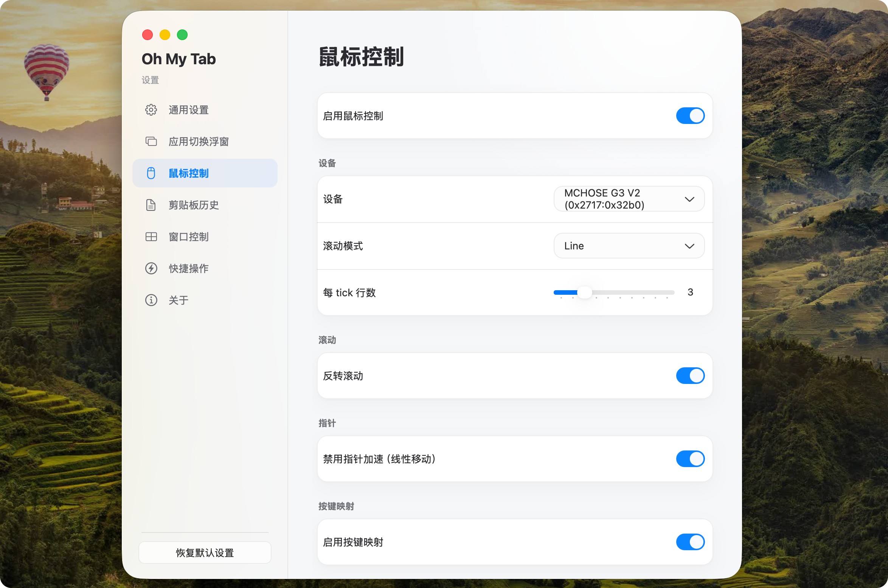
Task: Click the yellow minimize window button
Action: [165, 35]
